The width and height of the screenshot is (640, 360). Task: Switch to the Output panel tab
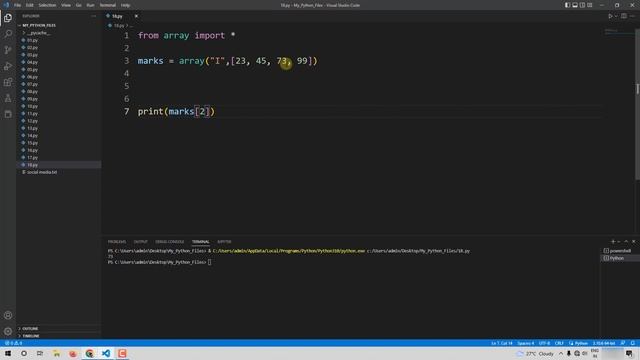tap(140, 242)
